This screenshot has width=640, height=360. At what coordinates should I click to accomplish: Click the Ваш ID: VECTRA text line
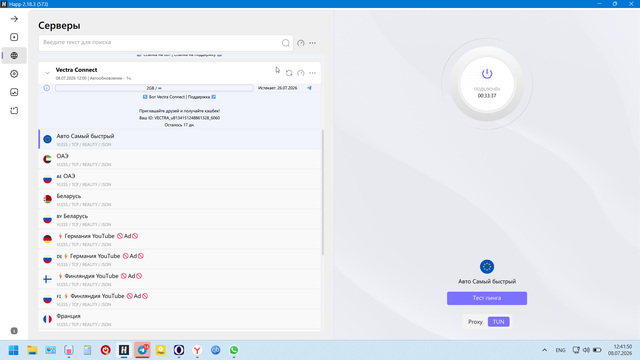(179, 118)
